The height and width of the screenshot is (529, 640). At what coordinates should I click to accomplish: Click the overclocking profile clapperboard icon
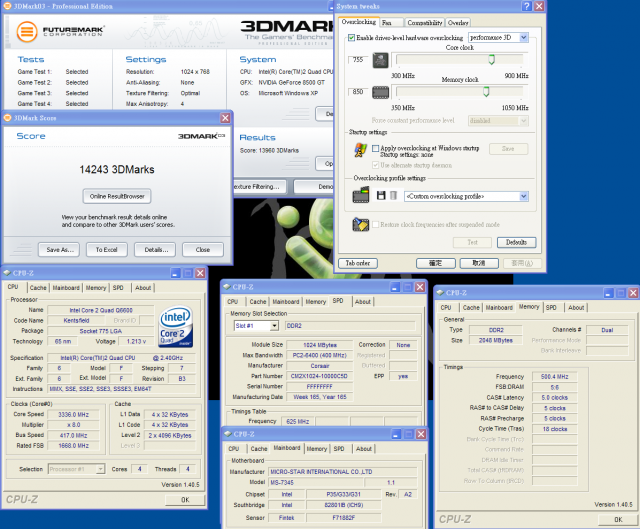[x=361, y=195]
